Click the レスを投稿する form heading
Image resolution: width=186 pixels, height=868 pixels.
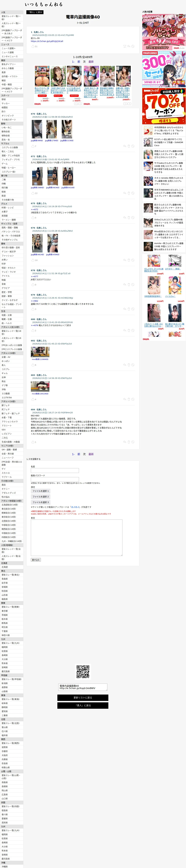point(33,459)
